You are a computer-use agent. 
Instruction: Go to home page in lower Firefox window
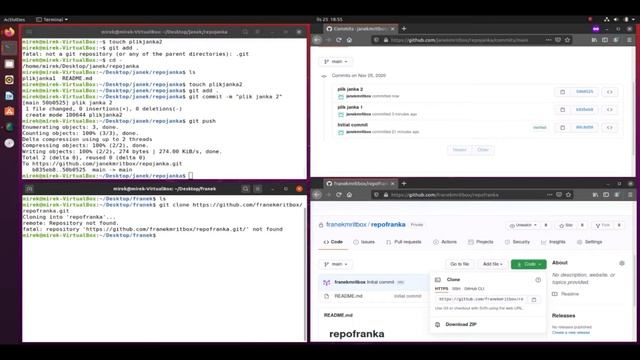(349, 195)
